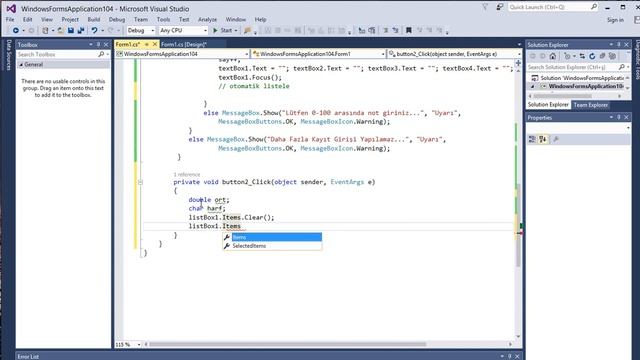Open the Start button dropdown arrow
The height and width of the screenshot is (360, 640).
236,31
